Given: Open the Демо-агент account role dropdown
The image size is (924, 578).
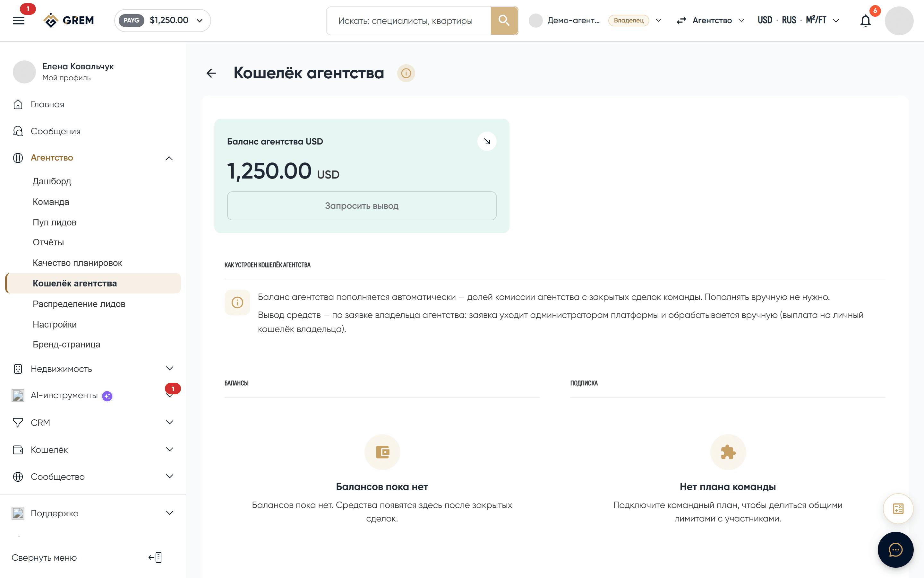Looking at the screenshot, I should (595, 21).
